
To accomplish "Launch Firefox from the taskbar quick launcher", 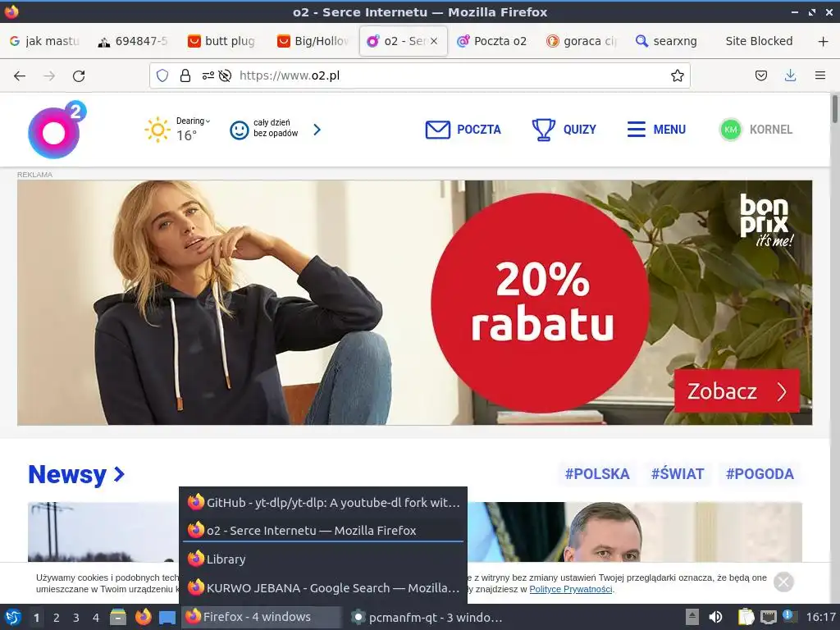I will pos(143,617).
